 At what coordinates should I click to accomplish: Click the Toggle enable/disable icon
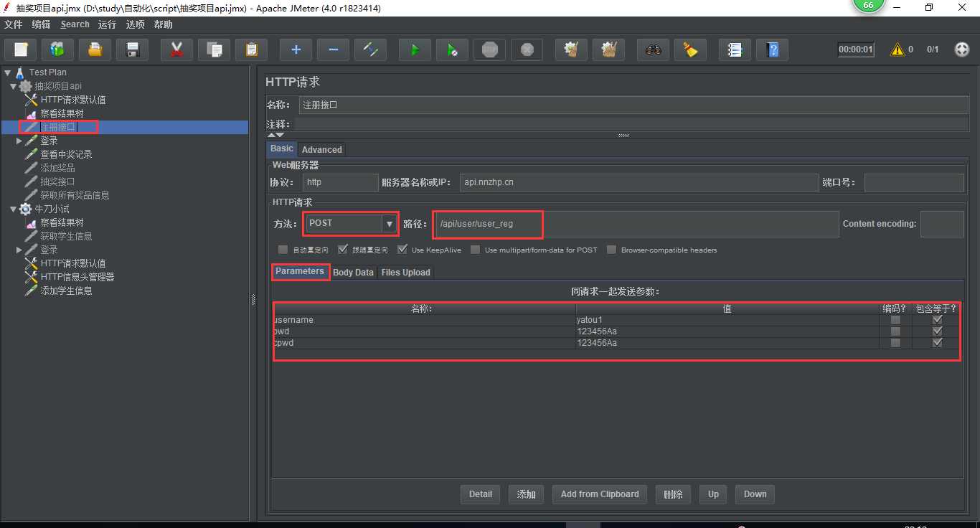click(370, 49)
